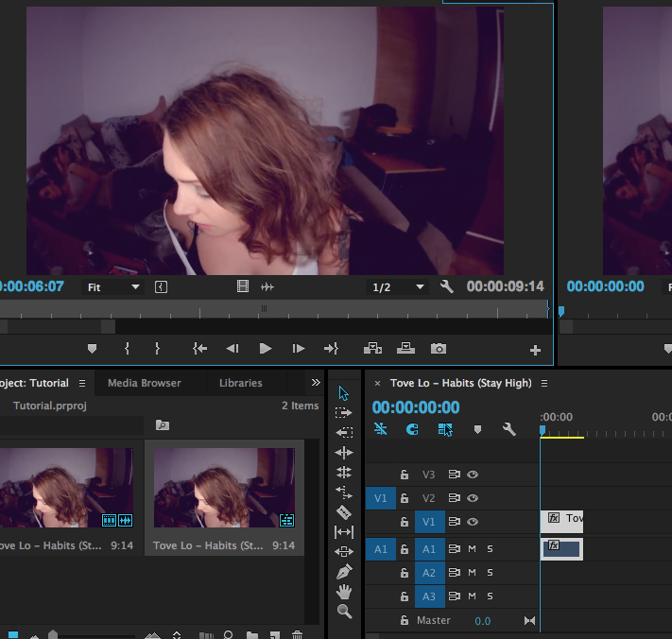Switch to Media Browser tab
The height and width of the screenshot is (639, 672).
[145, 383]
